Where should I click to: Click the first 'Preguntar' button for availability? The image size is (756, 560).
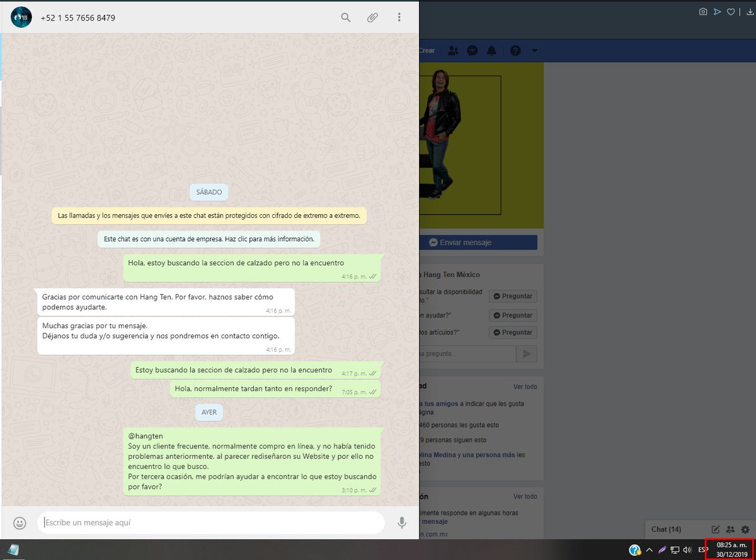point(513,296)
